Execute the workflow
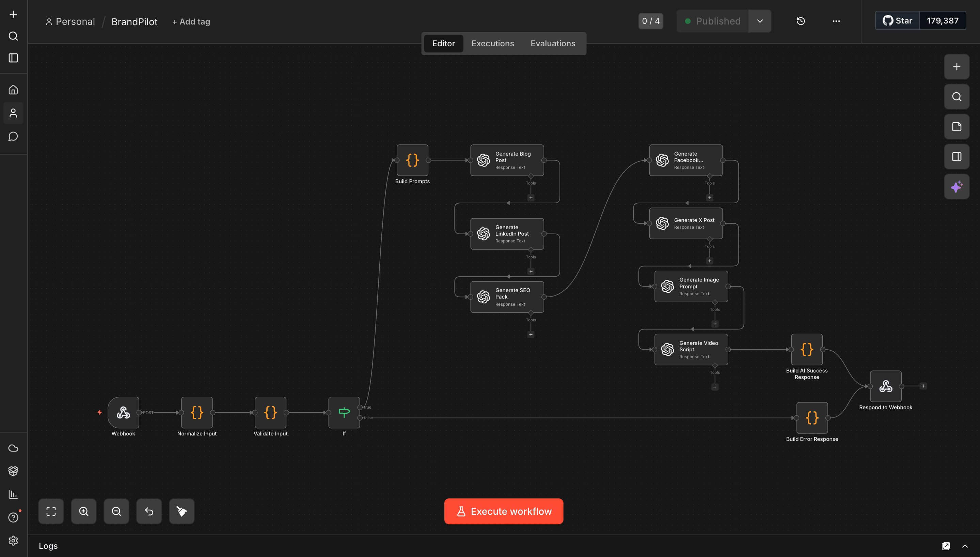The height and width of the screenshot is (557, 980). point(503,511)
